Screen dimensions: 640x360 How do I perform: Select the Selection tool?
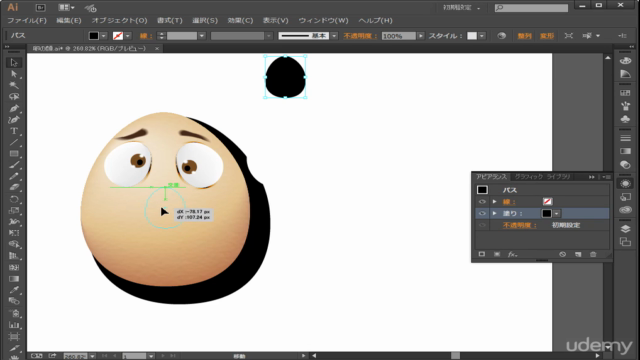click(14, 63)
